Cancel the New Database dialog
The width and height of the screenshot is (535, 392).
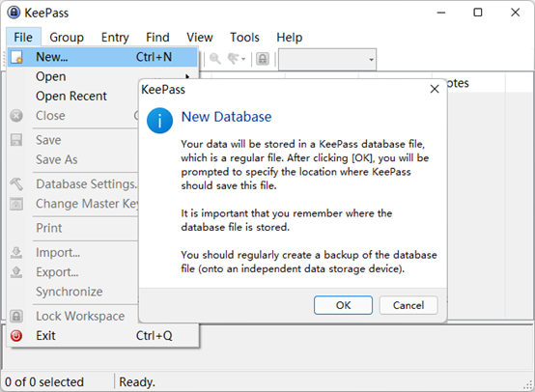(x=408, y=305)
